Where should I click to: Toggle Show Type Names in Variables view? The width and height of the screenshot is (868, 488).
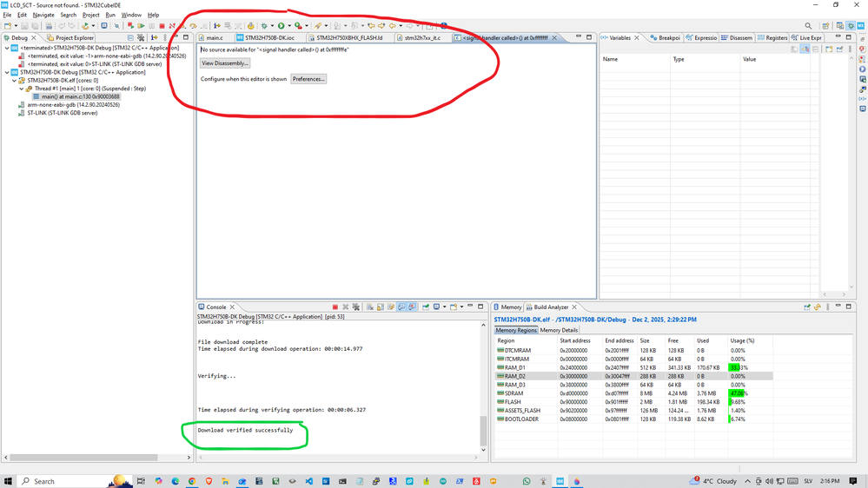794,49
